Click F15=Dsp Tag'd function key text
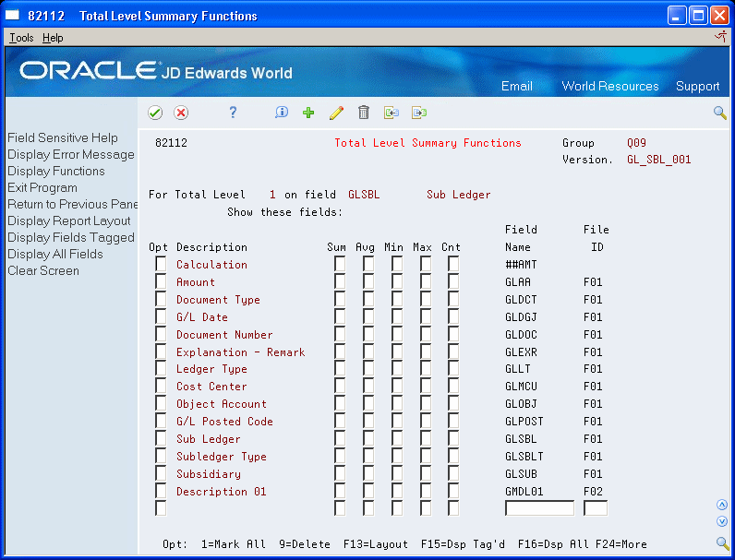The height and width of the screenshot is (560, 735). click(x=463, y=544)
